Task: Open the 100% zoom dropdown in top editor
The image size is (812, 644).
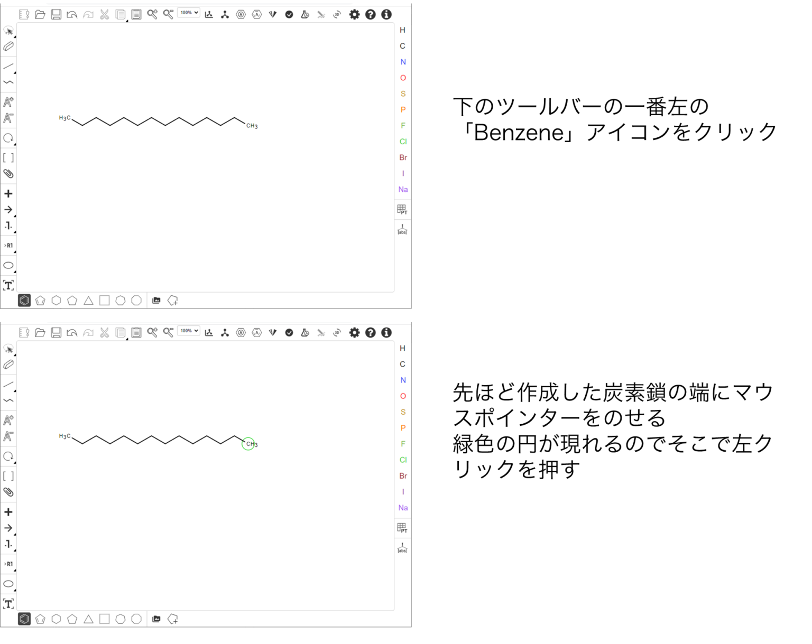Action: 189,13
